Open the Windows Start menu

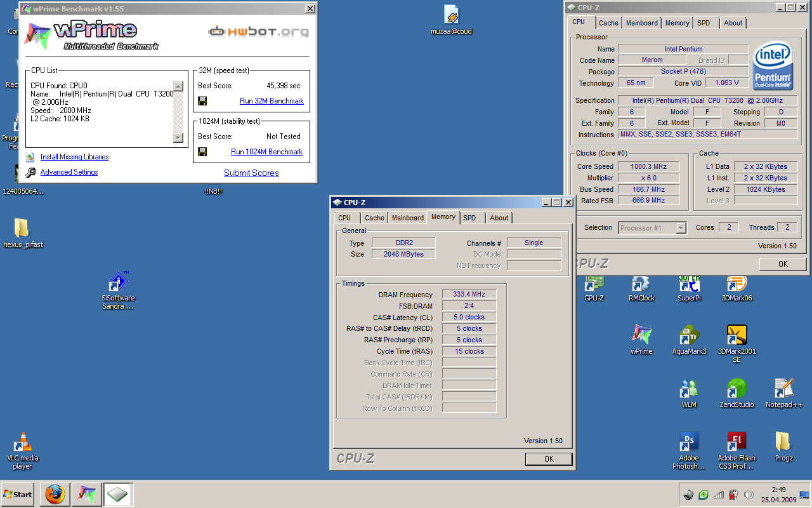[x=18, y=494]
